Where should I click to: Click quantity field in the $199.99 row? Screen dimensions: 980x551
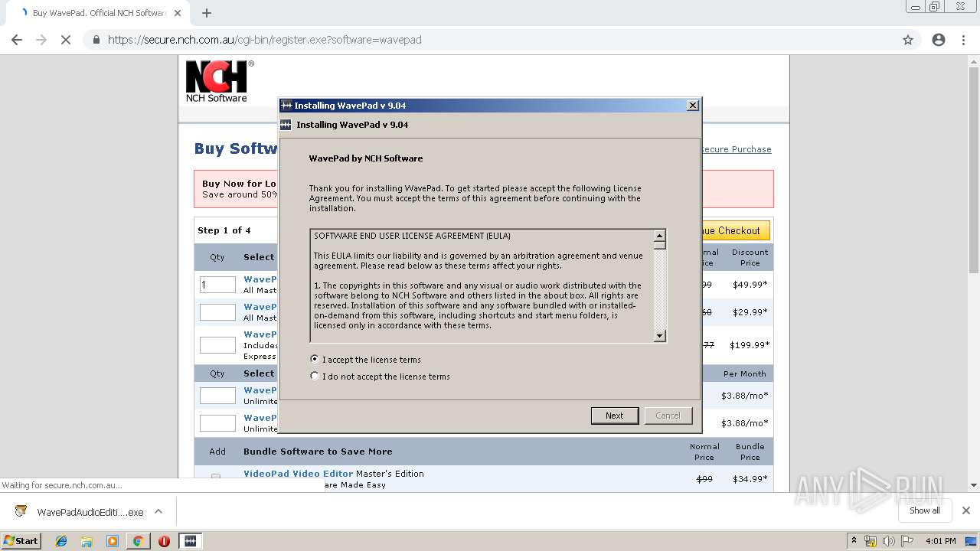click(217, 345)
